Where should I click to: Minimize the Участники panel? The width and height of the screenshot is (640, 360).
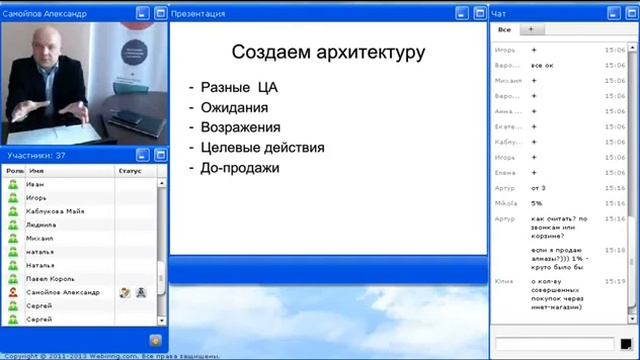[142, 155]
